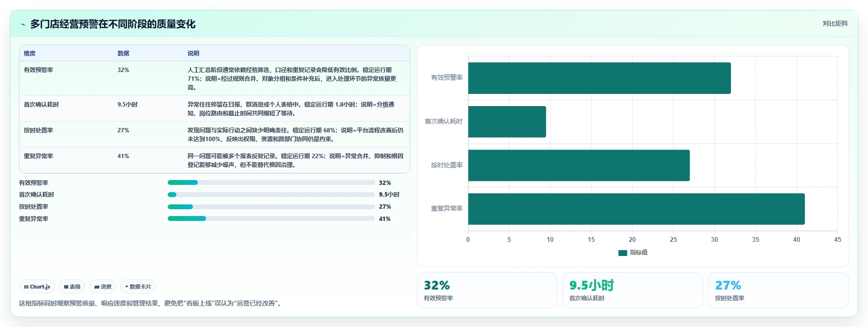
Task: Click the 维度 column header
Action: (30, 54)
